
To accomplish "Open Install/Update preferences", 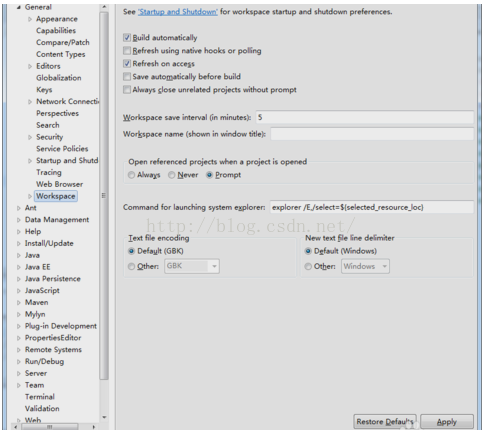I will coord(49,243).
